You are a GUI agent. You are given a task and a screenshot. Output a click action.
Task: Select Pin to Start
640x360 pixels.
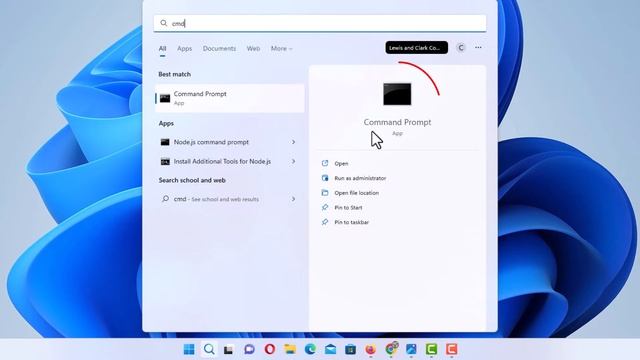(348, 207)
